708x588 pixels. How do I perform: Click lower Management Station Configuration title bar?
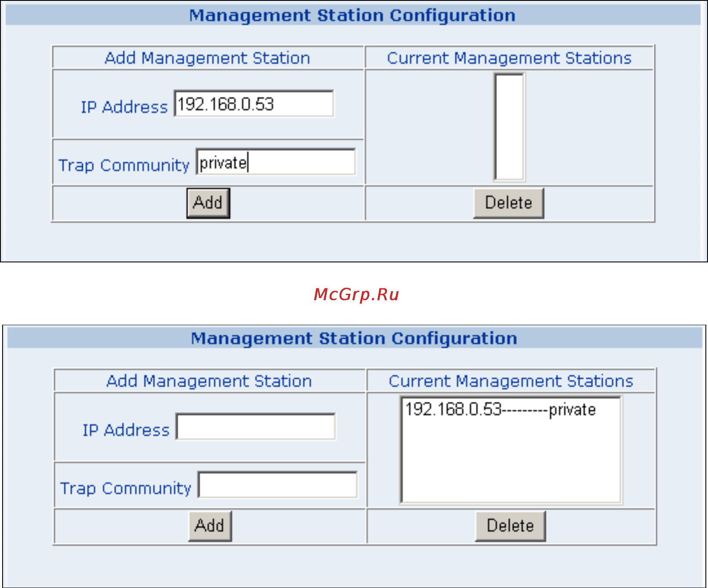point(355,338)
